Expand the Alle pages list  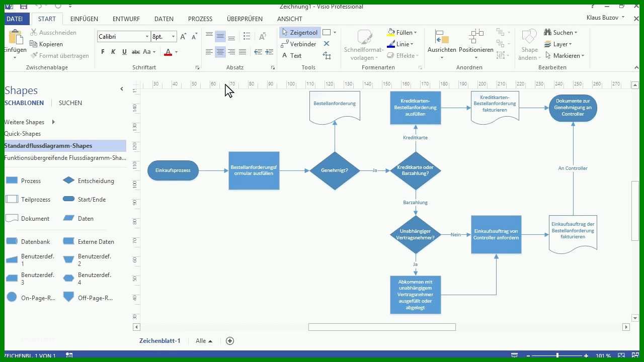click(204, 341)
